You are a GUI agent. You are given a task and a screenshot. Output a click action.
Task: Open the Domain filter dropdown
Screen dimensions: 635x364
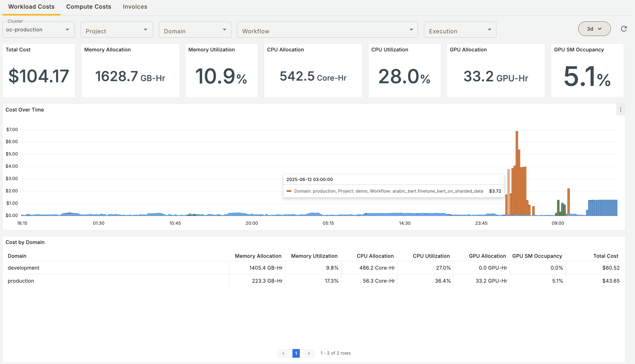(195, 30)
